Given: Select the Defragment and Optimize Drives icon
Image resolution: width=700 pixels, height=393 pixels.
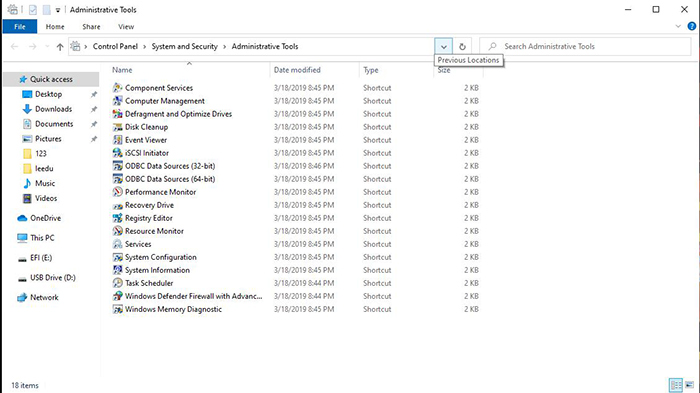Looking at the screenshot, I should point(117,114).
